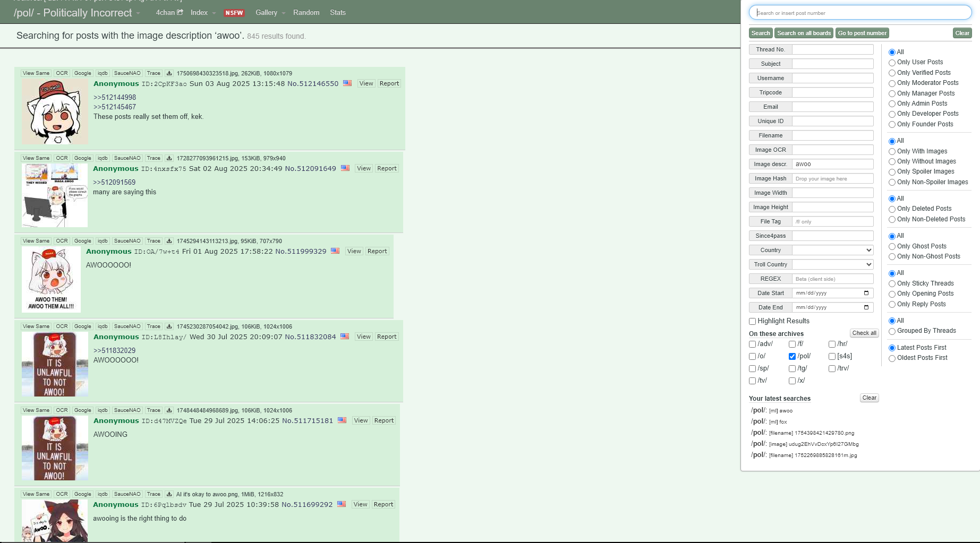Screen dimensions: 980x543
Task: Clear your latest searches list
Action: click(870, 398)
